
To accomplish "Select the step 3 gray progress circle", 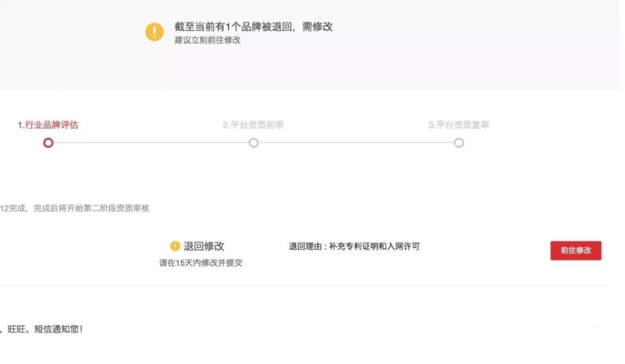I will [459, 143].
